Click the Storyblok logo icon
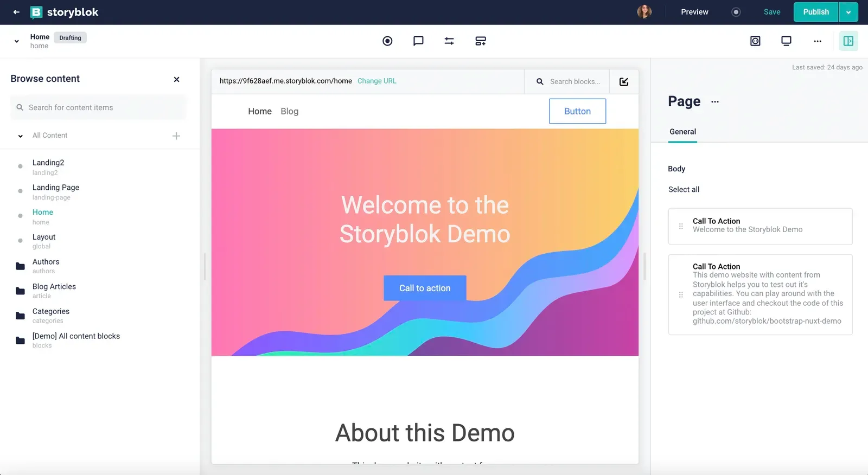Screen dimensions: 868x475 pos(36,12)
